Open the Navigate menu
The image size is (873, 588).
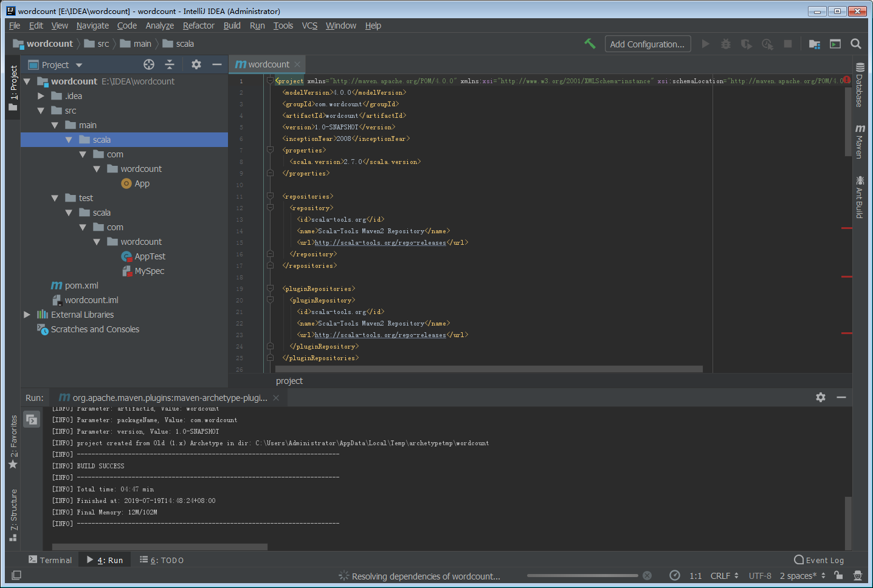pyautogui.click(x=92, y=26)
